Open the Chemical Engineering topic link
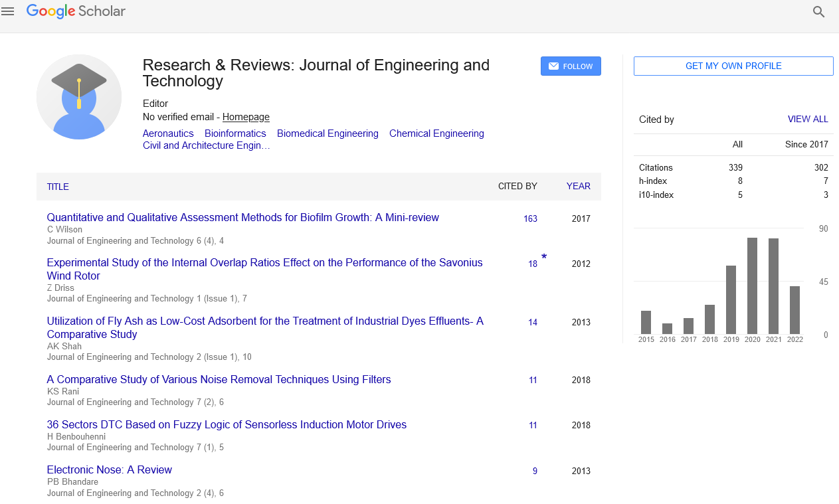The height and width of the screenshot is (504, 839). point(436,133)
